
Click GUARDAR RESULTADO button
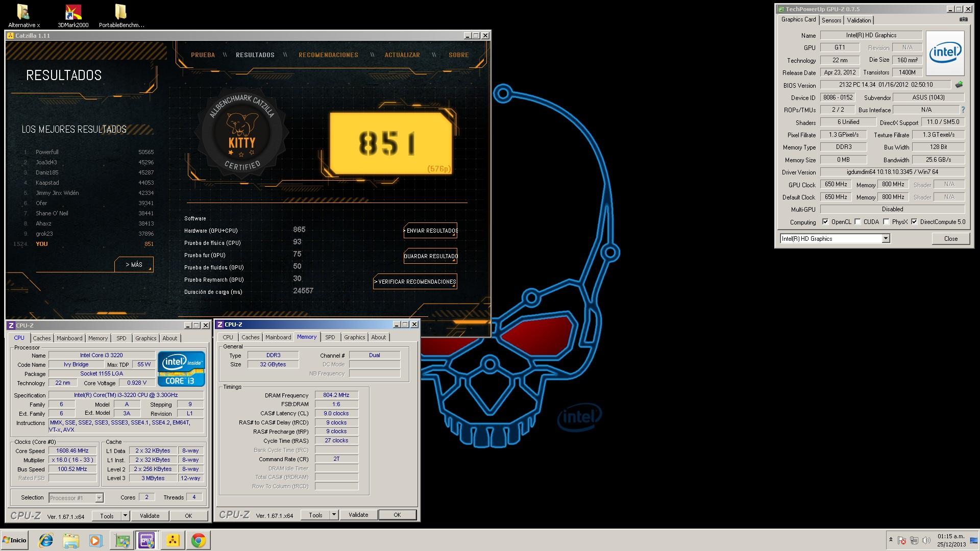coord(430,256)
